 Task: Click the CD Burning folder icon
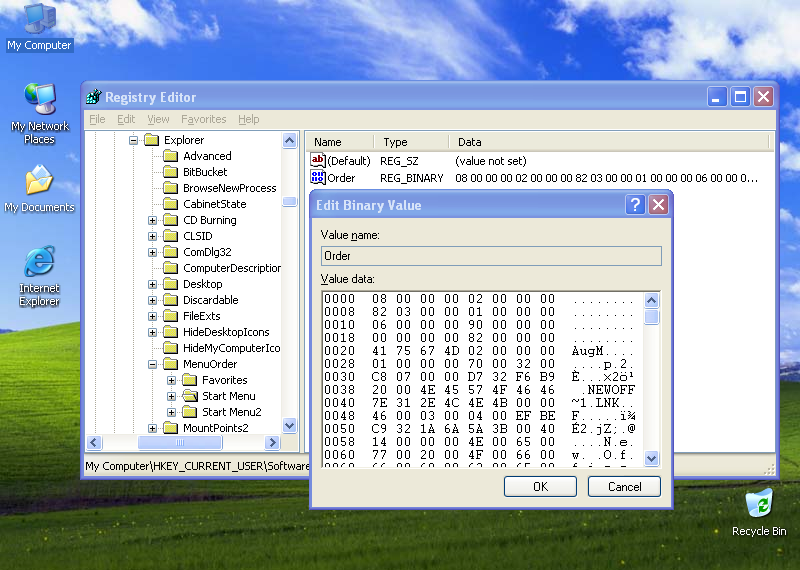pyautogui.click(x=170, y=220)
